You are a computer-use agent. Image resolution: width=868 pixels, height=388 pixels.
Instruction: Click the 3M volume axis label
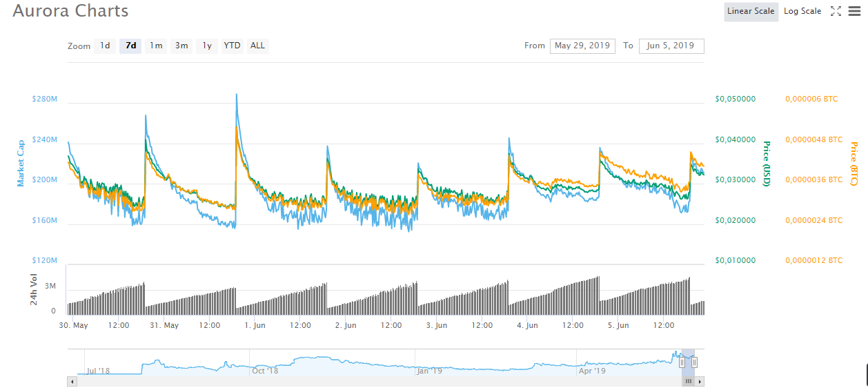pyautogui.click(x=51, y=286)
